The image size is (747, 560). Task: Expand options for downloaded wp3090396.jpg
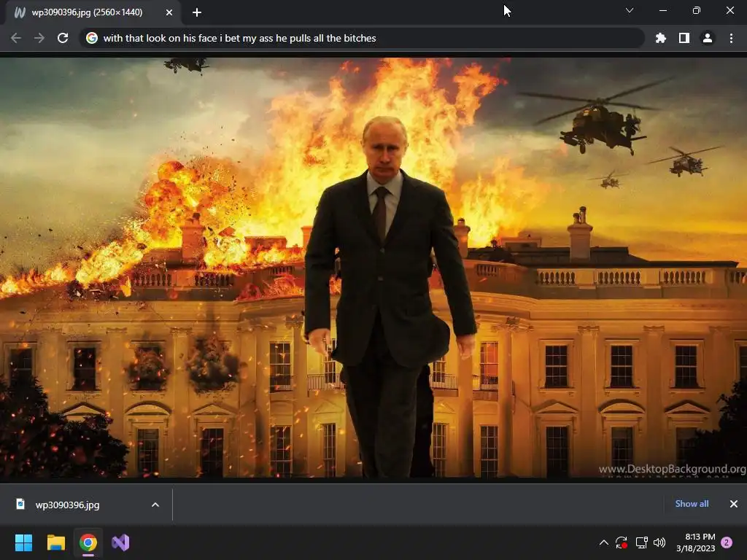155,505
